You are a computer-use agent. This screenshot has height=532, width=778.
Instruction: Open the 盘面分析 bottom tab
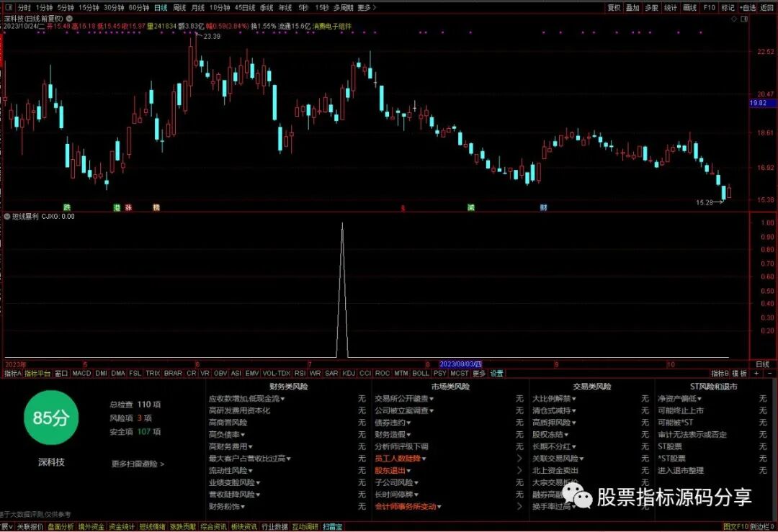[61, 526]
